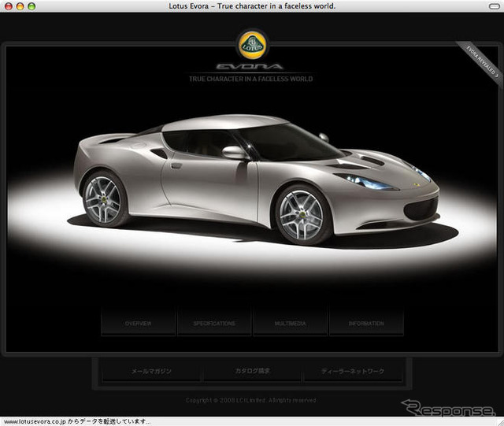
Task: Click the Lotus emblem logo badge
Action: (x=252, y=46)
